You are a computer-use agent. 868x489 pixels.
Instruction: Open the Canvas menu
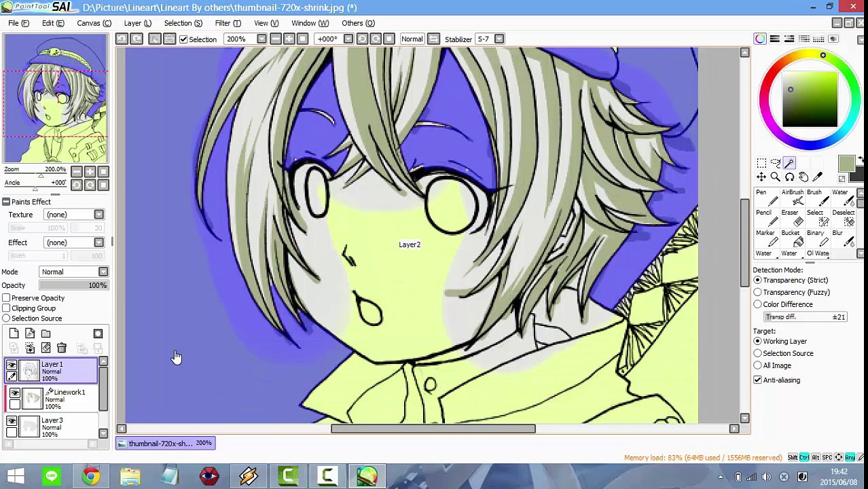coord(94,23)
